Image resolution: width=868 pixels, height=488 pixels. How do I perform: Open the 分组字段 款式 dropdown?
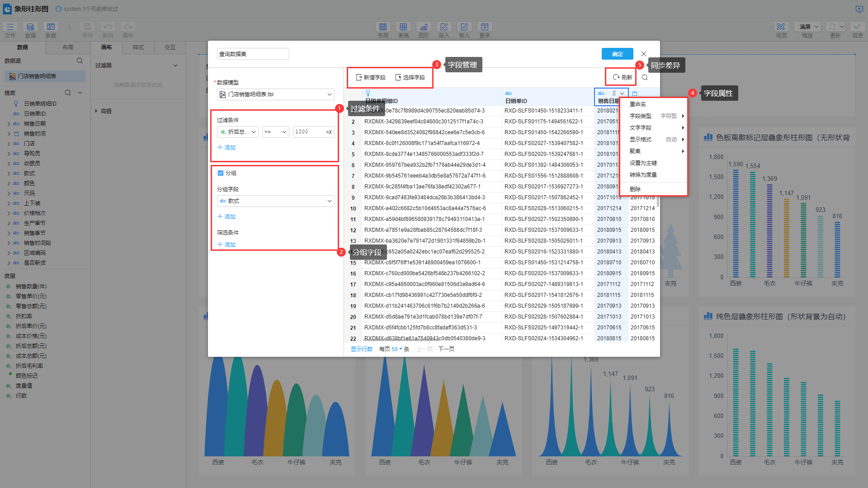click(276, 201)
